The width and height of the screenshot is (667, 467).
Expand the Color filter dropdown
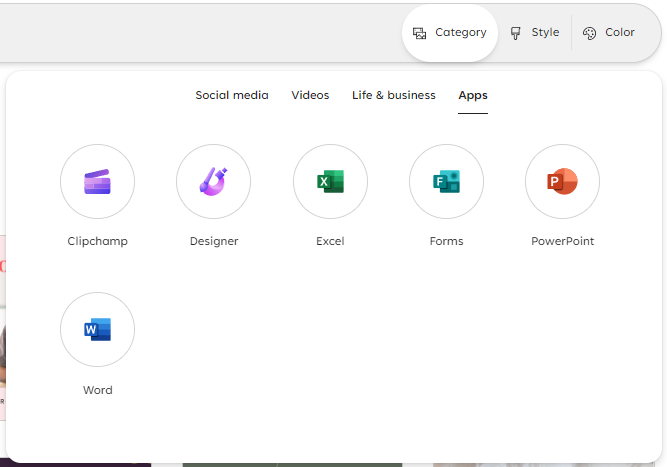click(x=609, y=33)
